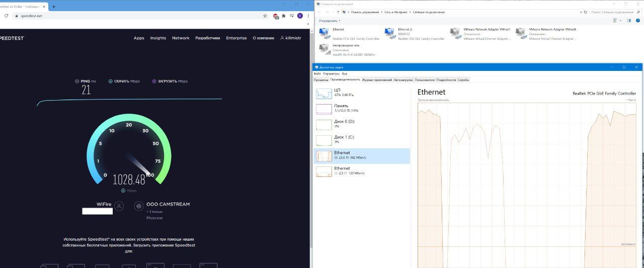Select ЦП in the performance list
Screen dimensions: 644x268
362,94
